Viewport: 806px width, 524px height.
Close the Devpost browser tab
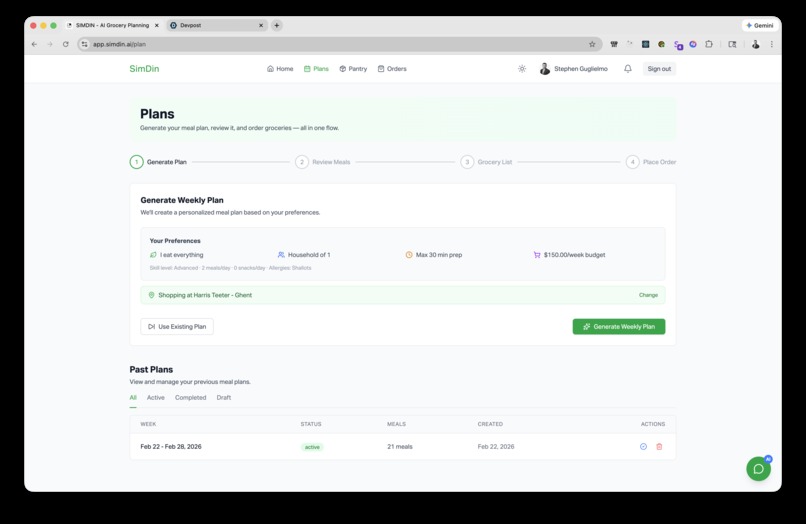pyautogui.click(x=261, y=25)
